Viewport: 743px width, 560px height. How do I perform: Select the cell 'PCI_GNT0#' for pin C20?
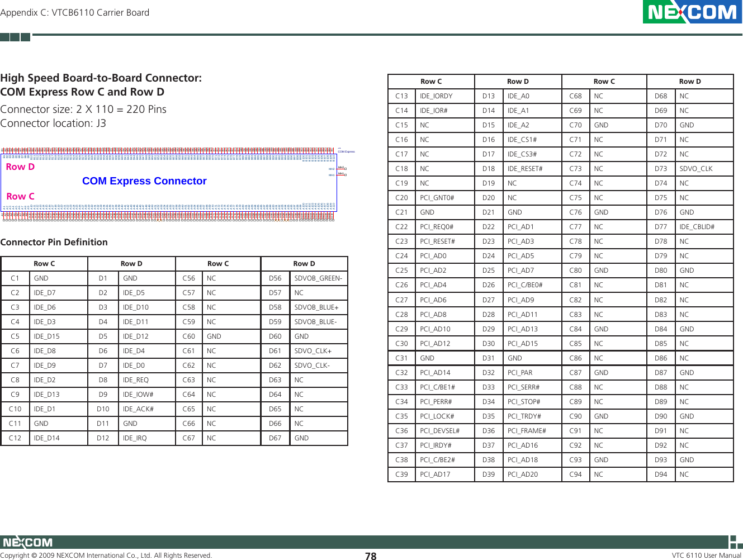click(x=444, y=198)
